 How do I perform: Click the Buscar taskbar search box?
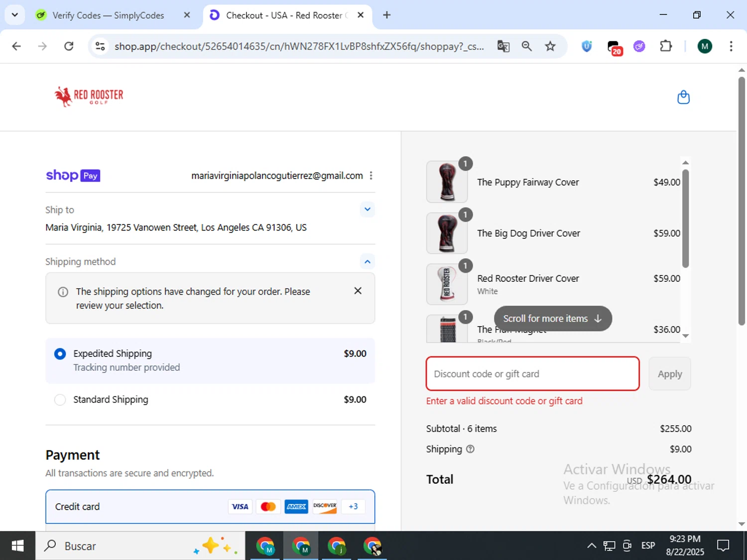140,546
